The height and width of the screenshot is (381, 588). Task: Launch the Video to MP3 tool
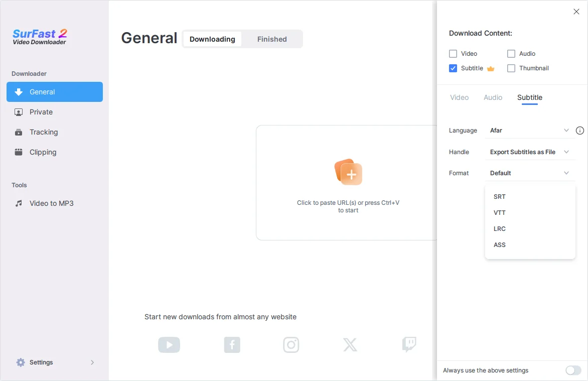(55, 203)
